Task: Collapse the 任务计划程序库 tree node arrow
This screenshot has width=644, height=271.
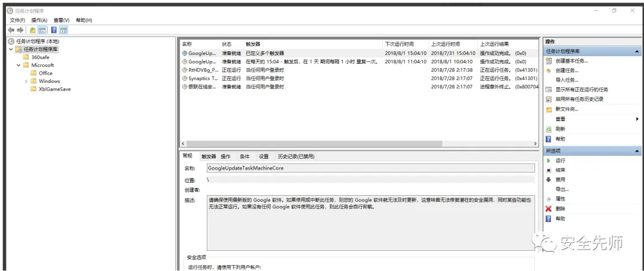Action: pos(11,50)
